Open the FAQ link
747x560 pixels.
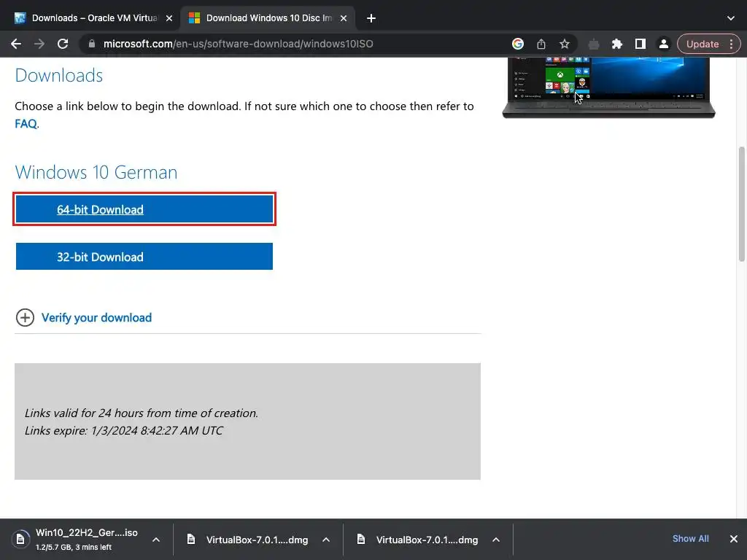26,124
